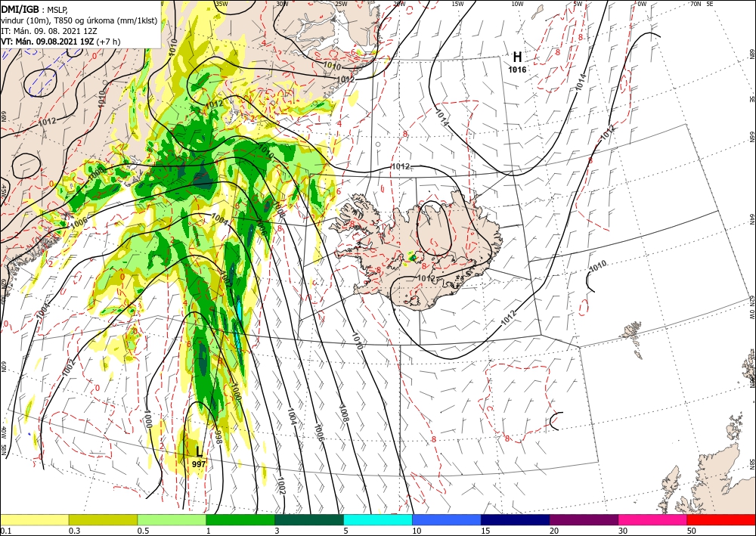Screen dimensions: 756x536
Task: Pick the cyan 5 mm legend swatch
Action: point(378,519)
